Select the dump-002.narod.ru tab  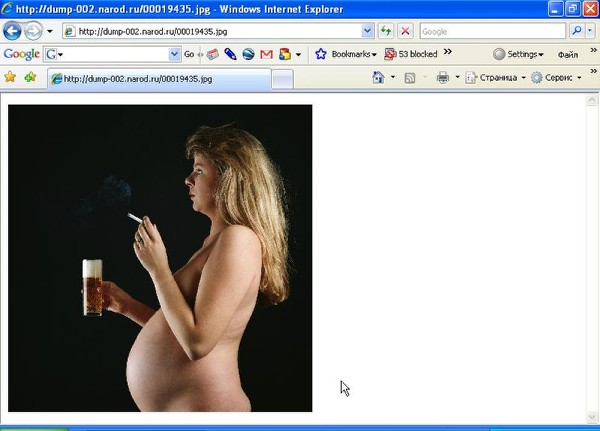click(159, 79)
